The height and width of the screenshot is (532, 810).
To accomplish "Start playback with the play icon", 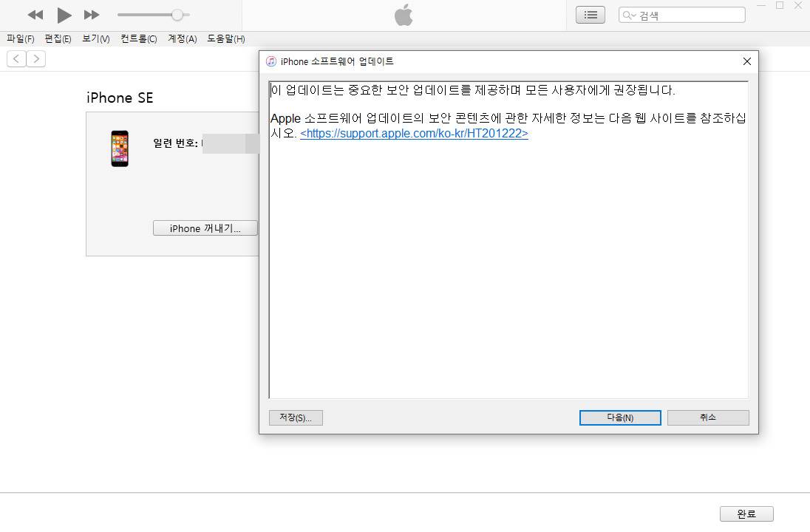I will [64, 15].
